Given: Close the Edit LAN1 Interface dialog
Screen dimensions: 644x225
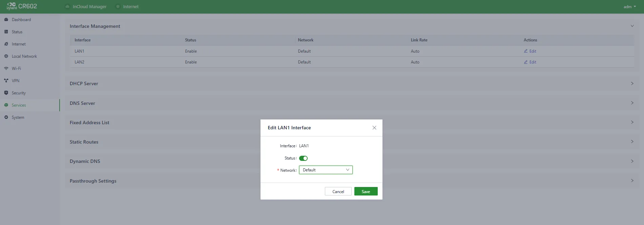Looking at the screenshot, I should point(374,128).
